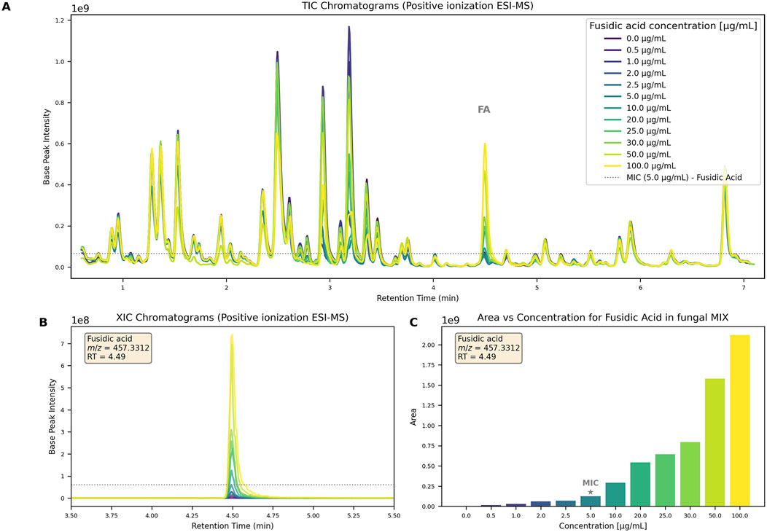Click the "Base Peak Intensity" y-axis label of panel B

pos(52,417)
